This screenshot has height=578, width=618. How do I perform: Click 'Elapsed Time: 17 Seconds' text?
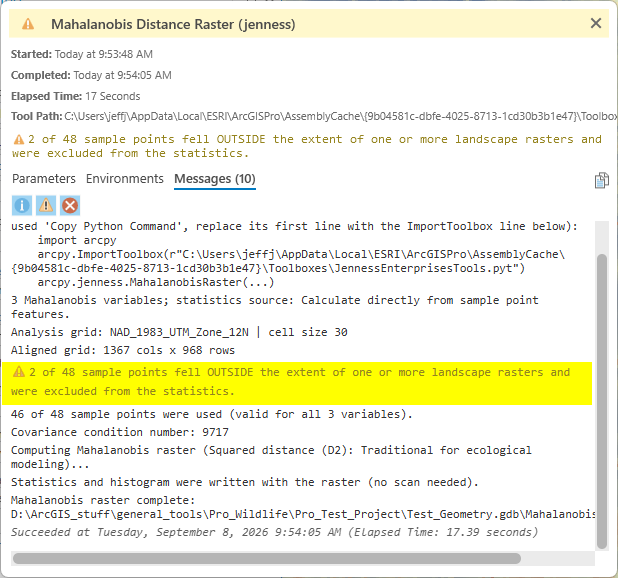75,97
